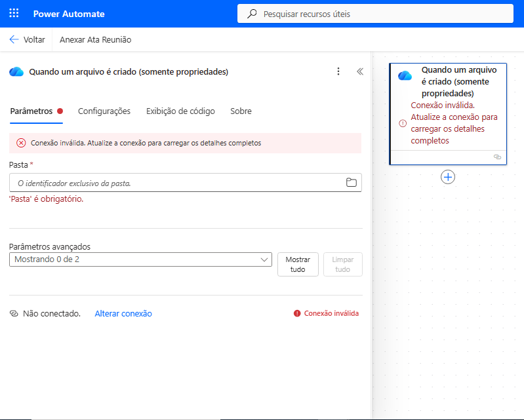Click the Mostrar tudo button

pos(298,265)
